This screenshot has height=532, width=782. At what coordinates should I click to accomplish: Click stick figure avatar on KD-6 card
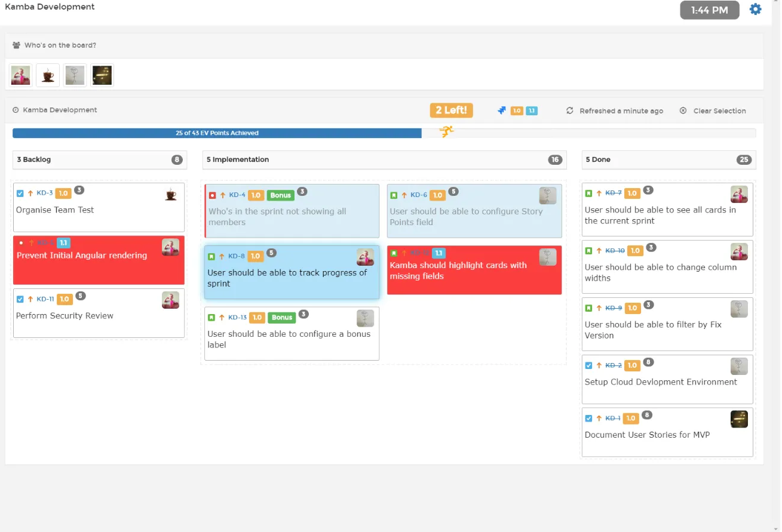coord(548,196)
